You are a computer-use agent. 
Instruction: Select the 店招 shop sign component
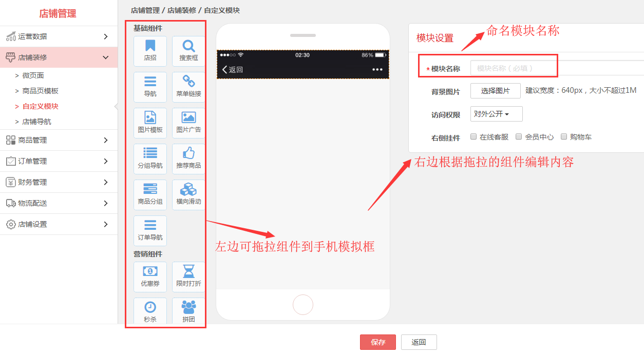[x=150, y=51]
